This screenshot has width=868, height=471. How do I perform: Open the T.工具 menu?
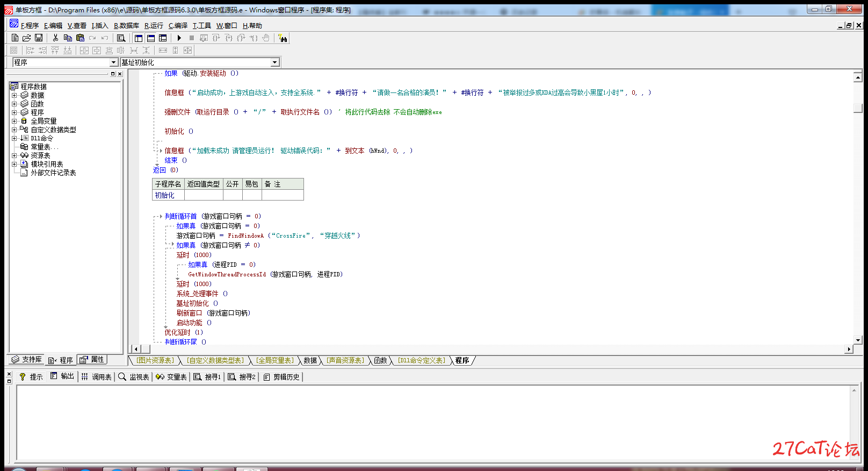point(202,25)
